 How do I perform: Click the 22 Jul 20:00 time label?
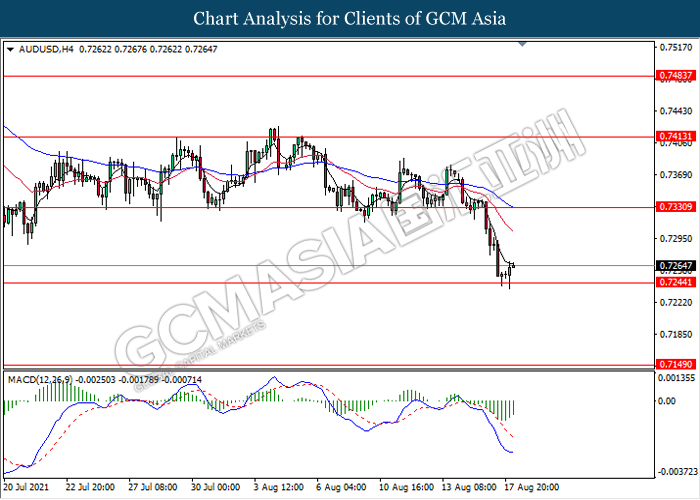[x=90, y=487]
